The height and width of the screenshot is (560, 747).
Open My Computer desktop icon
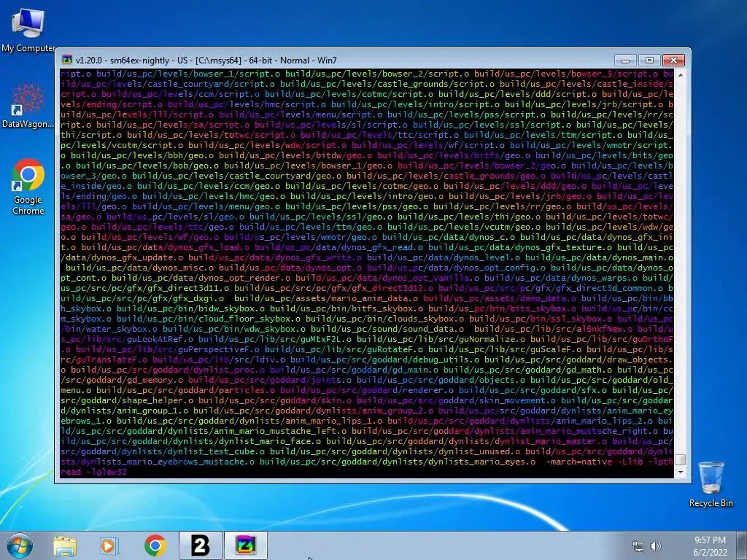[28, 30]
